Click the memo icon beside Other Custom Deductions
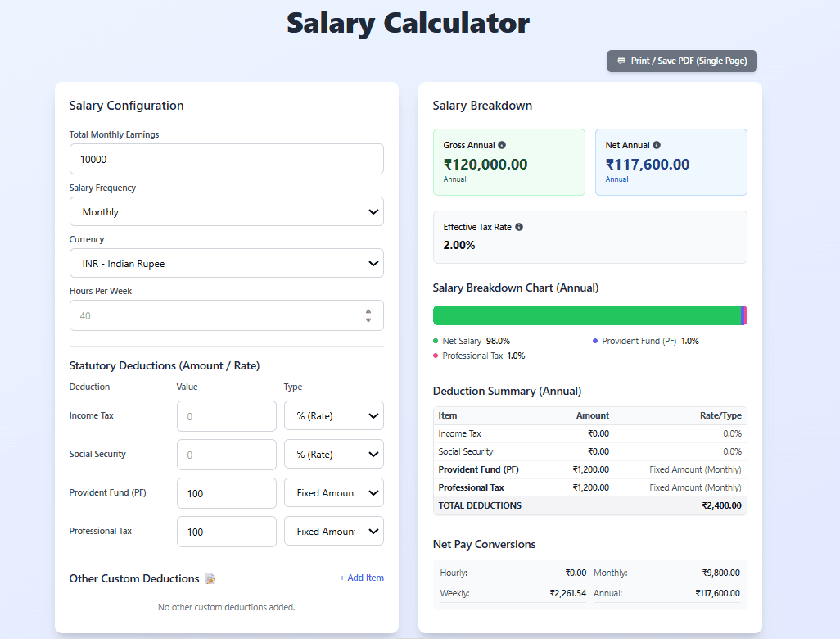 (x=210, y=578)
